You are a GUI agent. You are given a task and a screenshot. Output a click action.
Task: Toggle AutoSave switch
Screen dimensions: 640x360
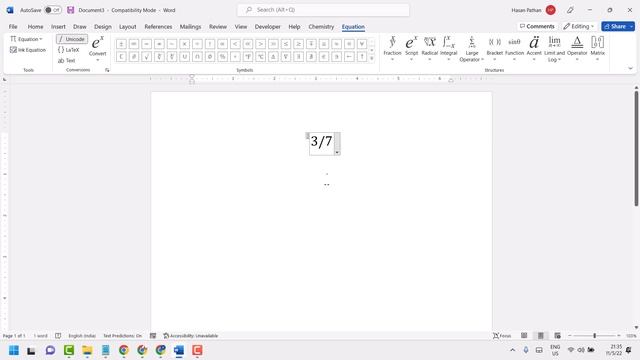click(53, 10)
